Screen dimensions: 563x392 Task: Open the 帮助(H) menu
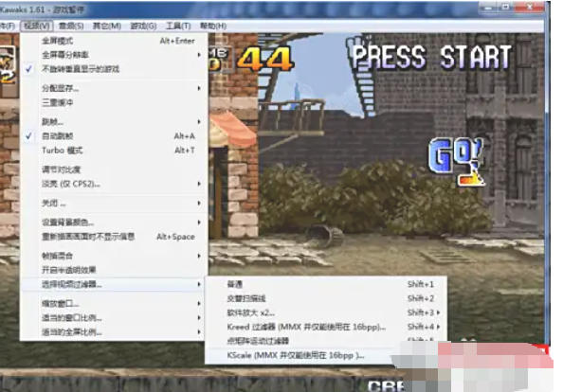pyautogui.click(x=213, y=26)
